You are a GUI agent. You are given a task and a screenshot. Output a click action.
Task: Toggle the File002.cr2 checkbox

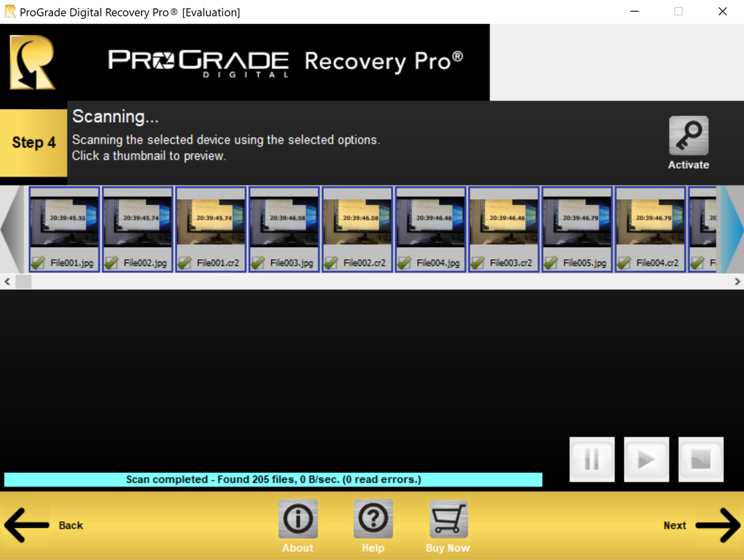[x=331, y=263]
